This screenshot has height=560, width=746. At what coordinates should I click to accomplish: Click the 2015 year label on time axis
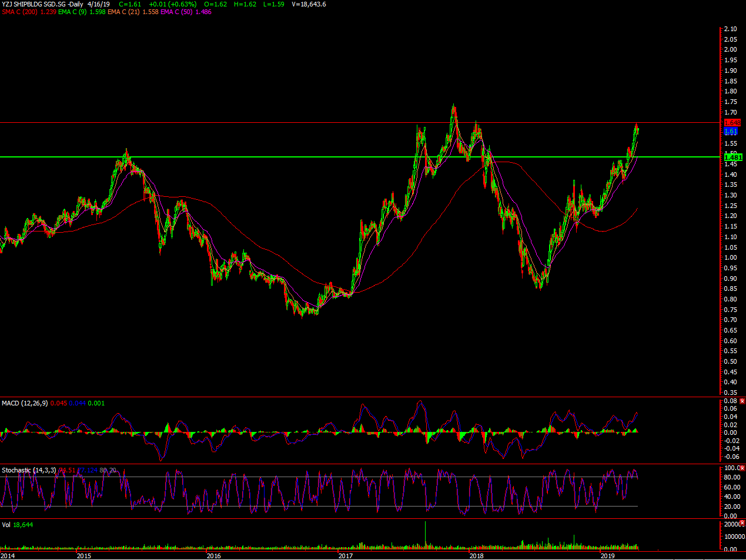click(x=84, y=555)
